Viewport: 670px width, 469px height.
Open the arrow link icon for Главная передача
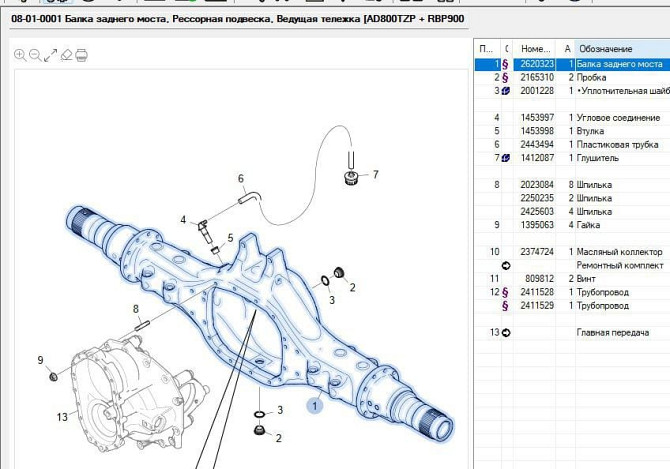[505, 332]
